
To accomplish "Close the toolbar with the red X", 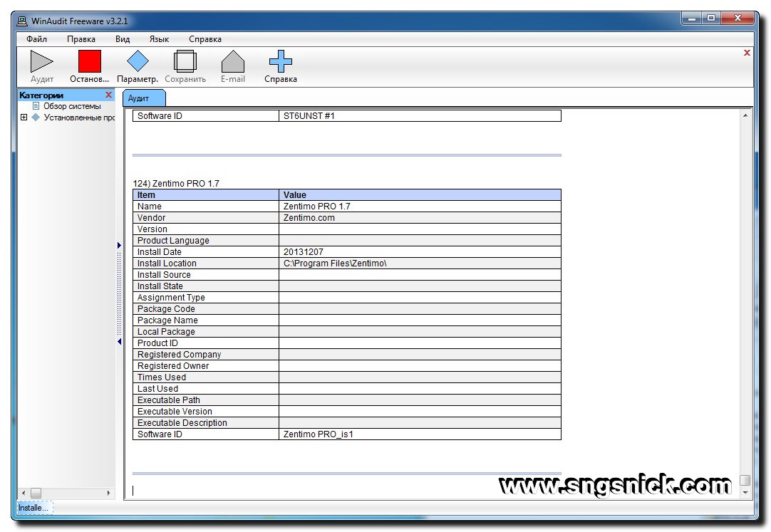I will pyautogui.click(x=747, y=53).
